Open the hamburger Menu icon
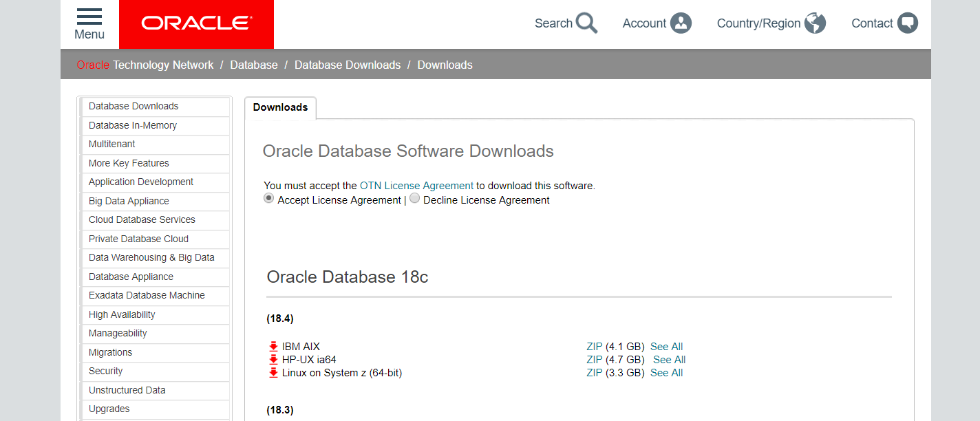This screenshot has width=980, height=421. pos(89,17)
